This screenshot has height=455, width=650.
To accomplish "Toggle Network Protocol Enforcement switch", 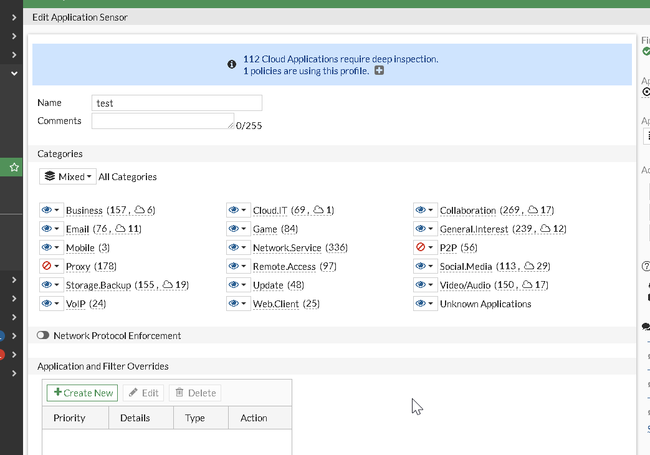I will (x=43, y=336).
